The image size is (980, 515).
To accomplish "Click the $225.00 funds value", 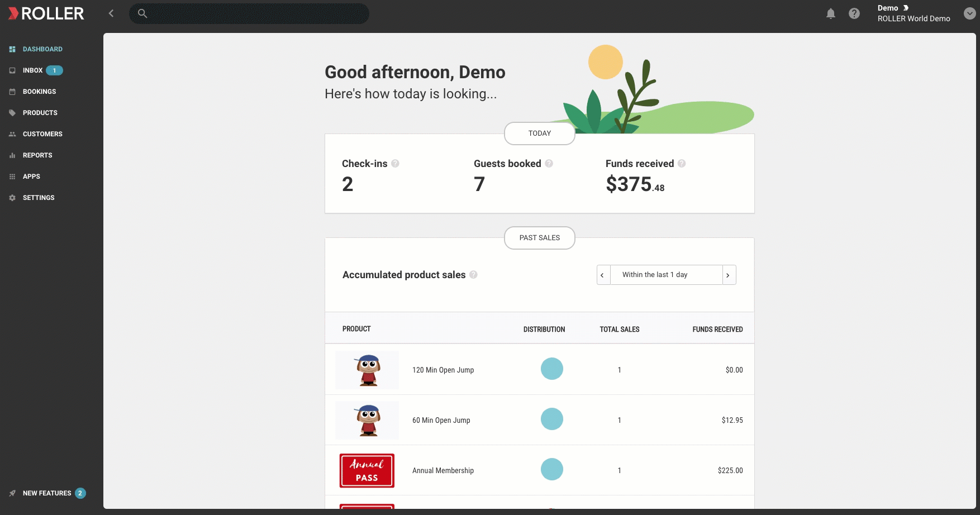I will coord(730,470).
